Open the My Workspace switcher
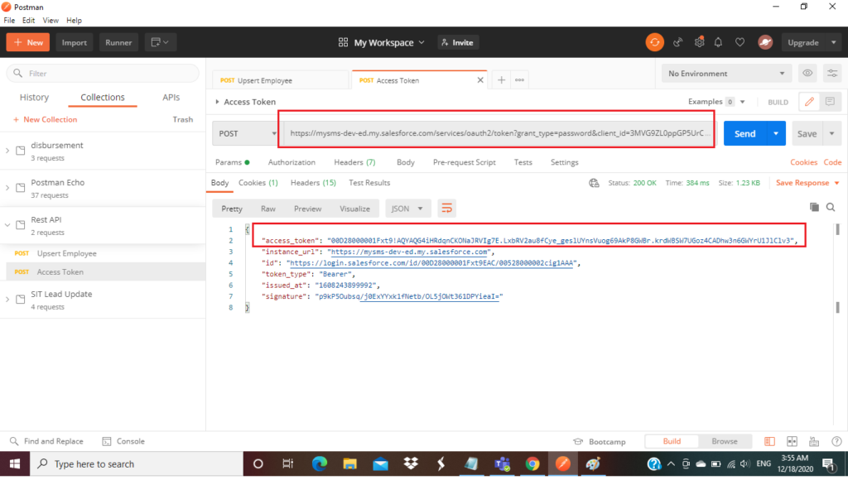This screenshot has height=504, width=848. (x=382, y=42)
